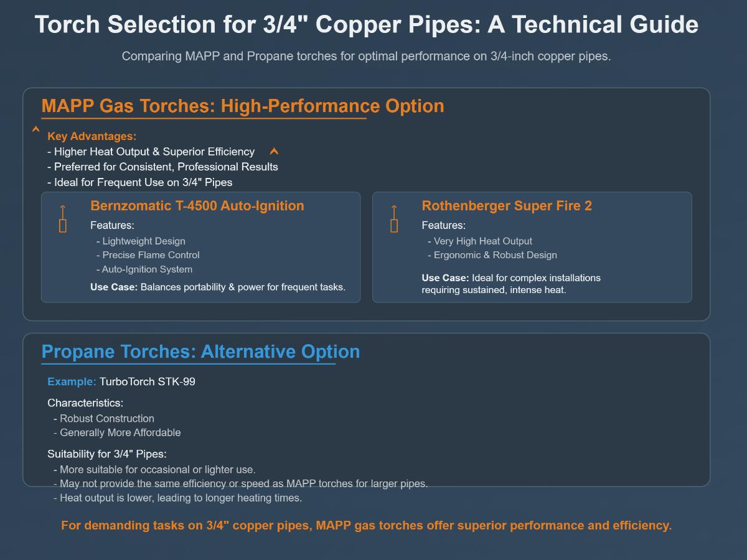Viewport: 747px width, 560px height.
Task: Click the Generally More Affordable bullet
Action: pyautogui.click(x=117, y=432)
